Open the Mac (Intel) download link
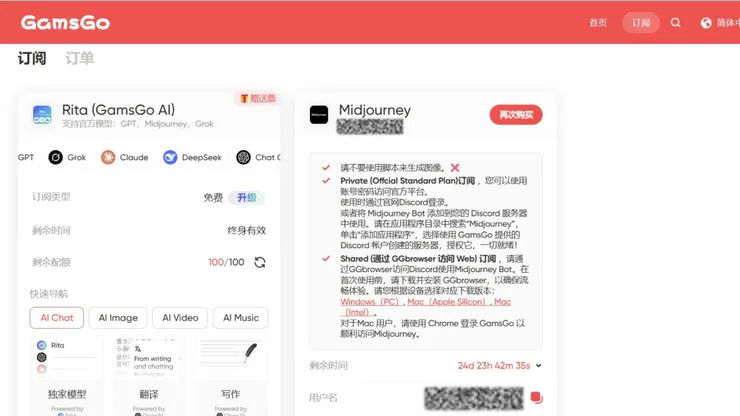This screenshot has width=740, height=416. pos(426,307)
